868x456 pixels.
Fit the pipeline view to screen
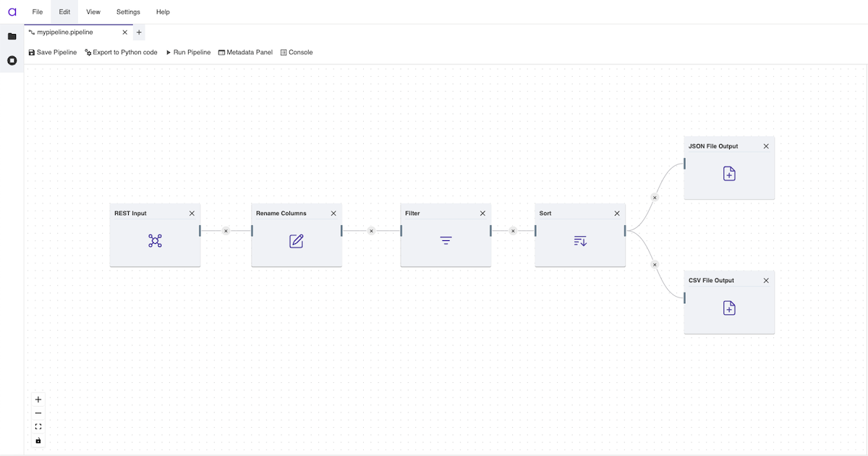pyautogui.click(x=38, y=426)
